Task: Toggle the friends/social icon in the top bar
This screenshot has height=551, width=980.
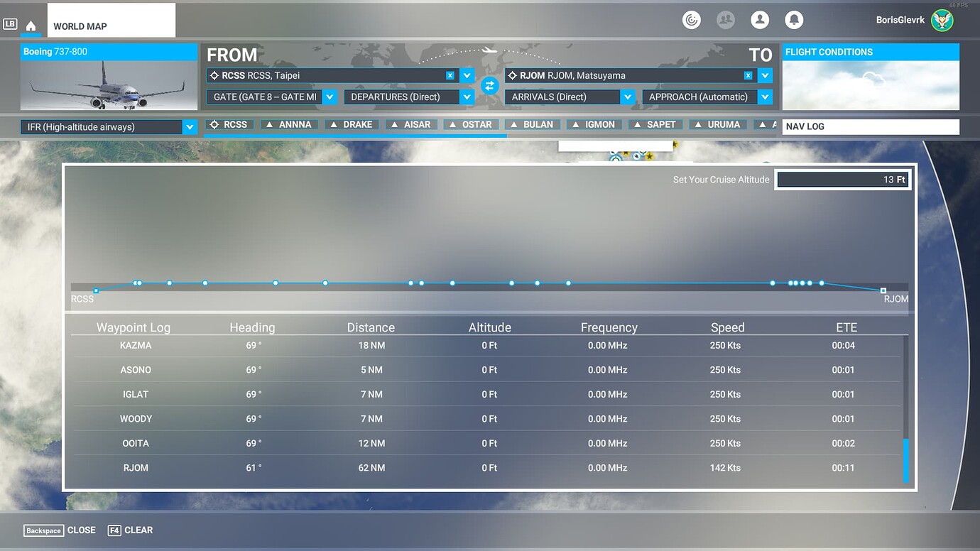Action: (x=726, y=20)
